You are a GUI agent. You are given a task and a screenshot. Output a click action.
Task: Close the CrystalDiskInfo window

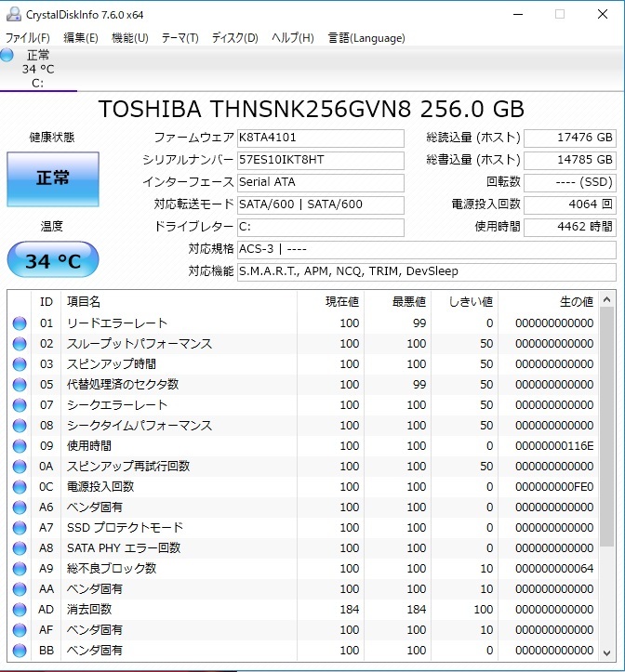[x=603, y=14]
